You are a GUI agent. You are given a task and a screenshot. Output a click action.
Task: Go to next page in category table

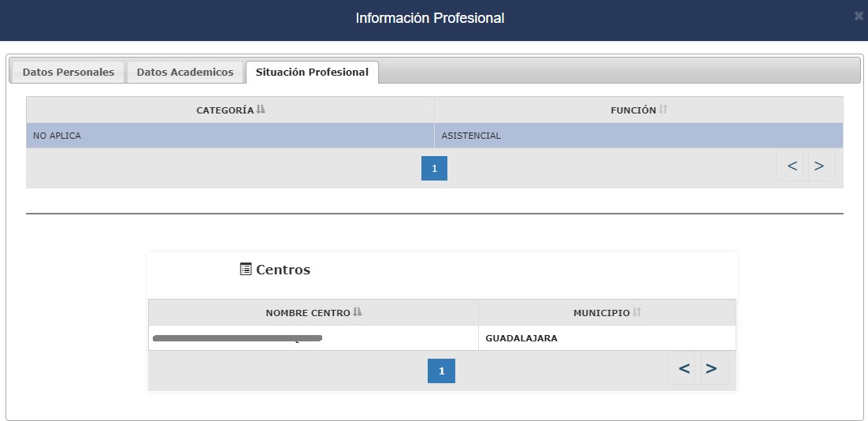[819, 166]
